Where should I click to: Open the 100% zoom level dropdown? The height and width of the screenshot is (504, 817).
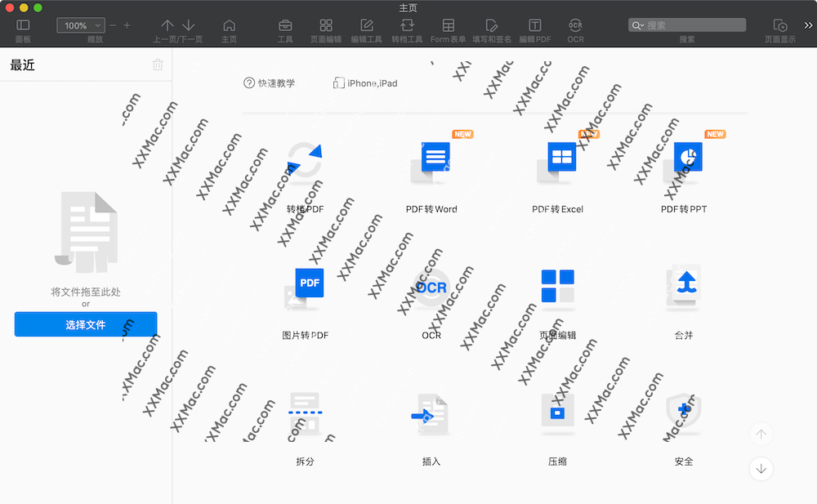tap(80, 25)
